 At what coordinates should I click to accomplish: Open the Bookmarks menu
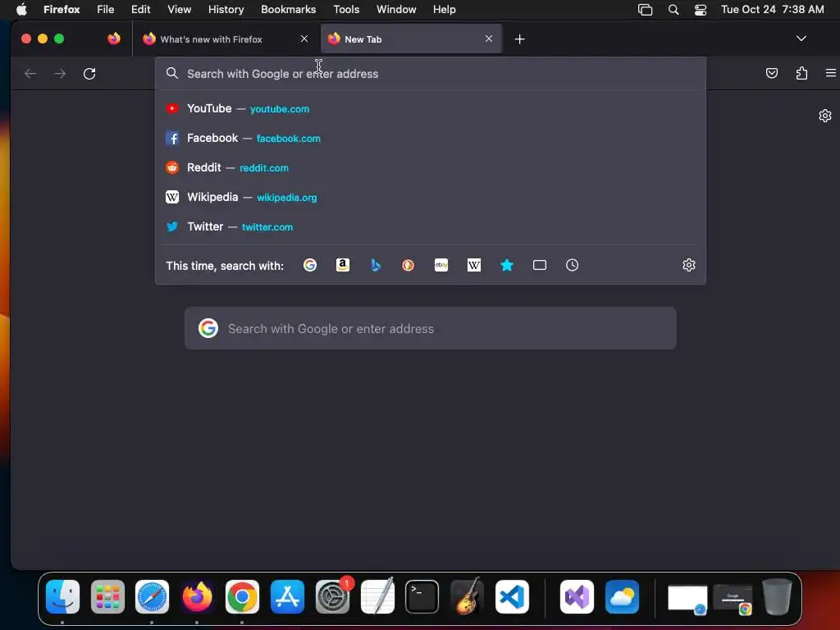pos(288,9)
